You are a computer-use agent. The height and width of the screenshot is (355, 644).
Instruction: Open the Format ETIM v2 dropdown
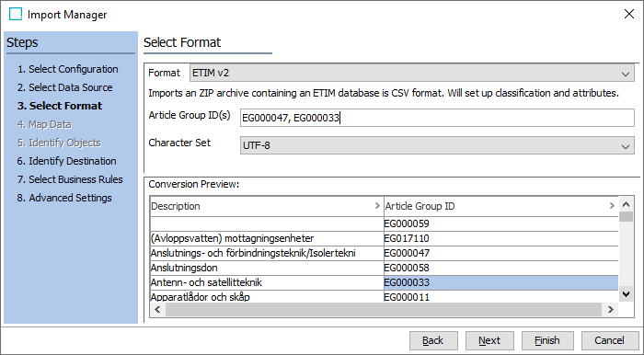point(412,73)
